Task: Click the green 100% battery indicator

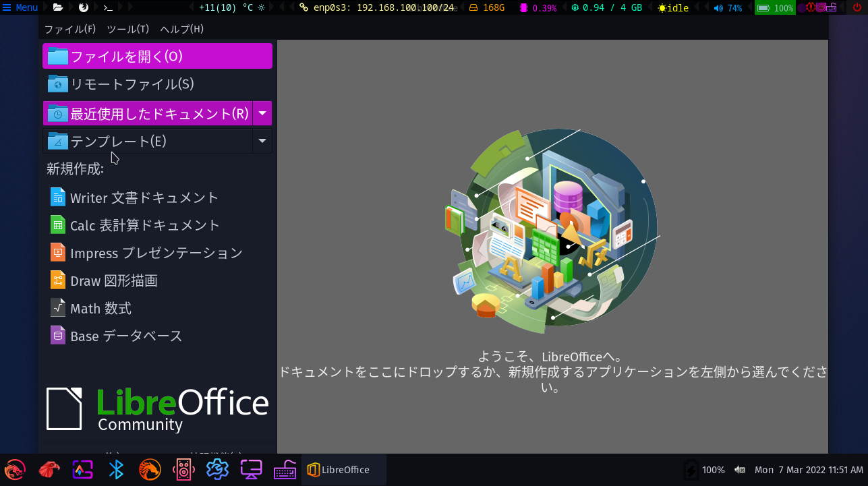Action: click(x=775, y=8)
